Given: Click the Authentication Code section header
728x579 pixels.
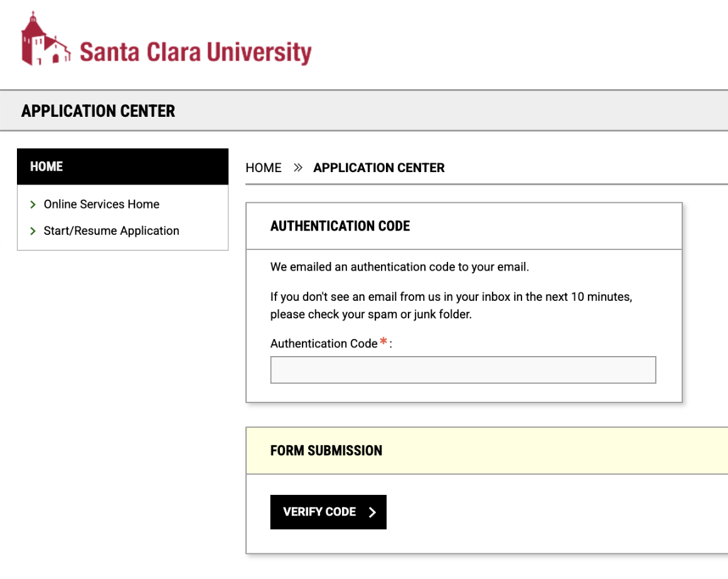Looking at the screenshot, I should point(340,225).
